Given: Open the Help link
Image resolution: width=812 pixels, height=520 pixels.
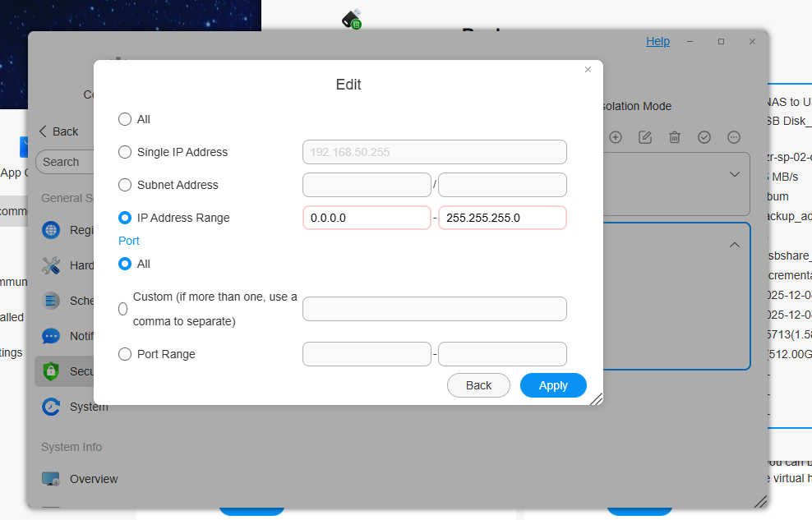Looking at the screenshot, I should coord(657,41).
